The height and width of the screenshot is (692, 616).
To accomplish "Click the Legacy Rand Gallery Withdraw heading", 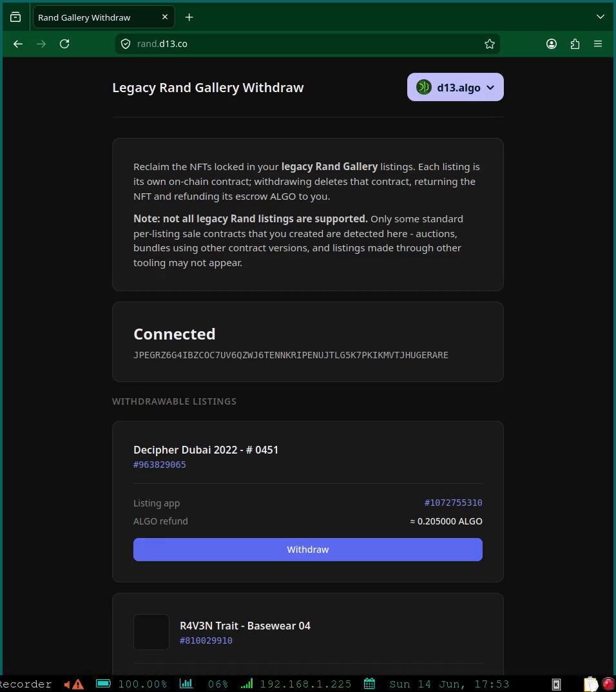I will tap(208, 88).
